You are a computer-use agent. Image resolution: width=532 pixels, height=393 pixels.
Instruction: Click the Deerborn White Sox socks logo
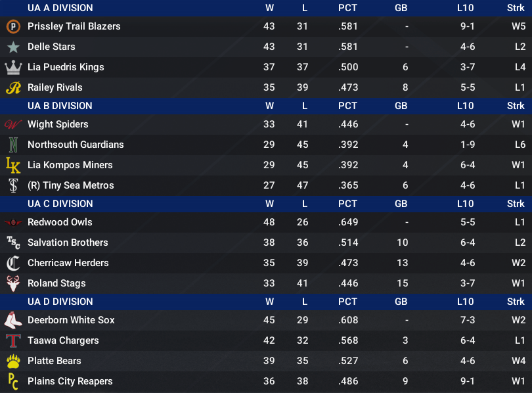pyautogui.click(x=13, y=320)
